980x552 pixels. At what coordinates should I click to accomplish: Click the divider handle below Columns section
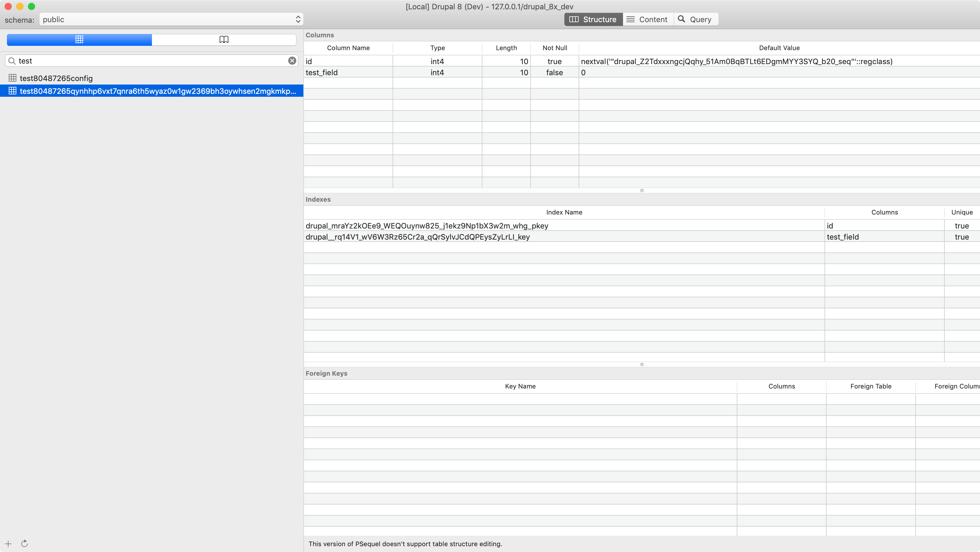click(642, 191)
